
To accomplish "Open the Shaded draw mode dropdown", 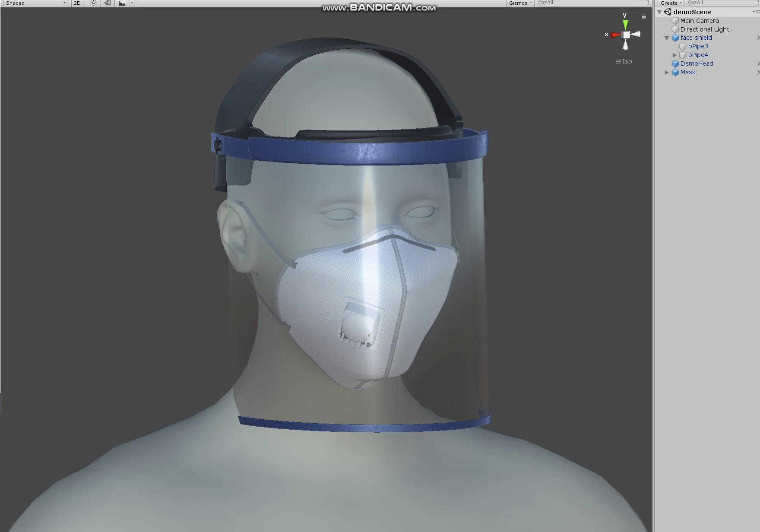I will click(35, 3).
